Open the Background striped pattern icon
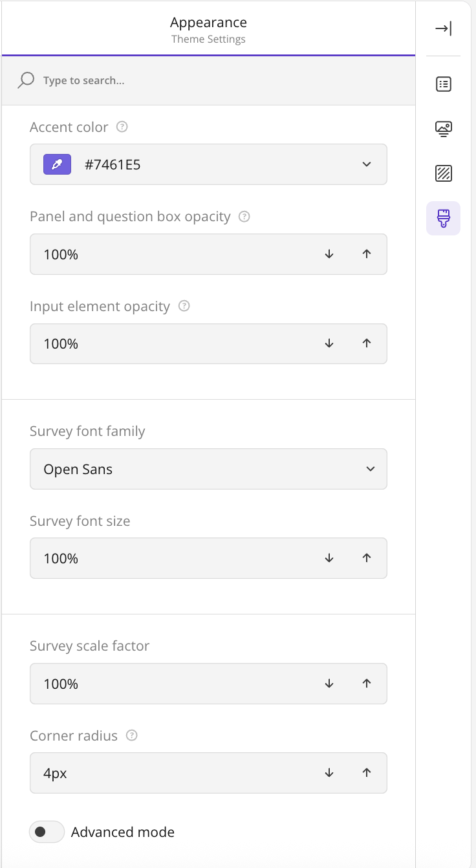The height and width of the screenshot is (868, 476). pos(443,173)
